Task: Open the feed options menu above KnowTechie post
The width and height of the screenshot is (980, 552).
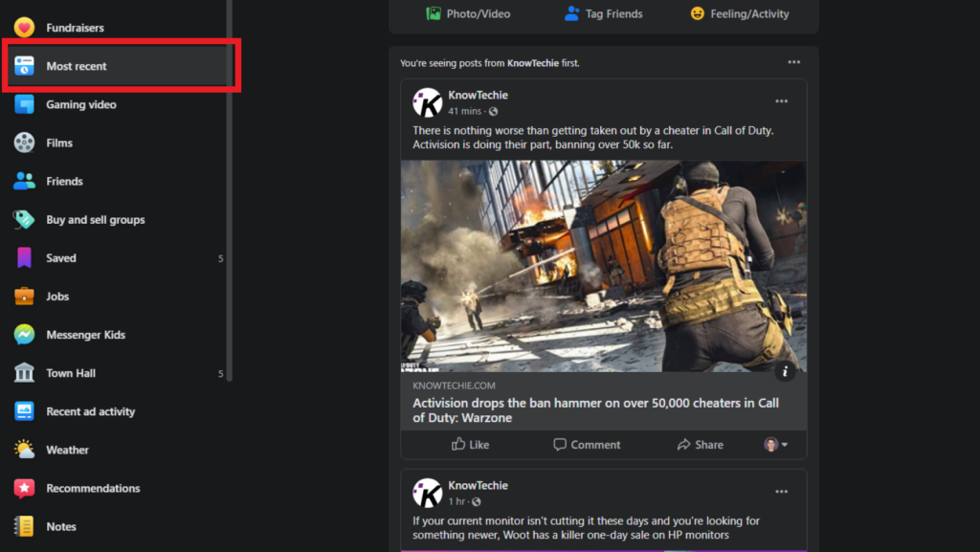Action: pos(793,62)
